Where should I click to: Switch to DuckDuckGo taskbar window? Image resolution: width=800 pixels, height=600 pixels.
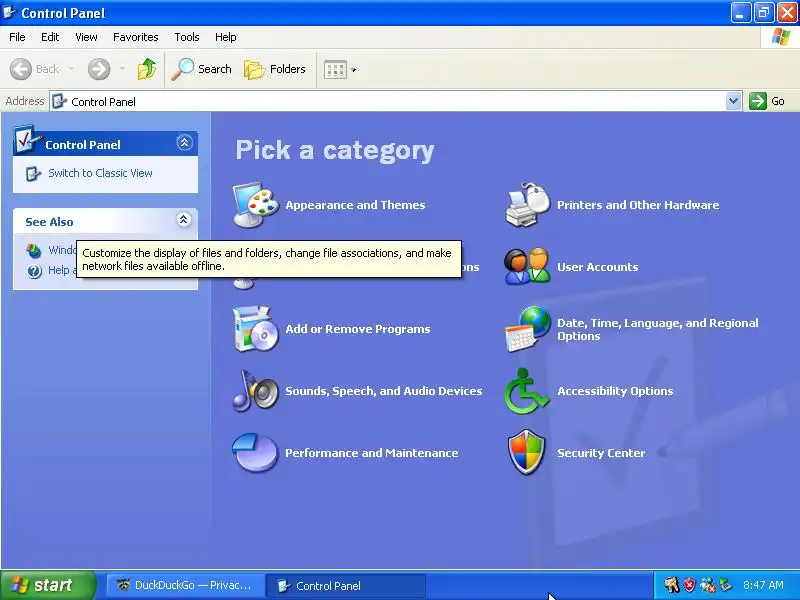click(185, 585)
